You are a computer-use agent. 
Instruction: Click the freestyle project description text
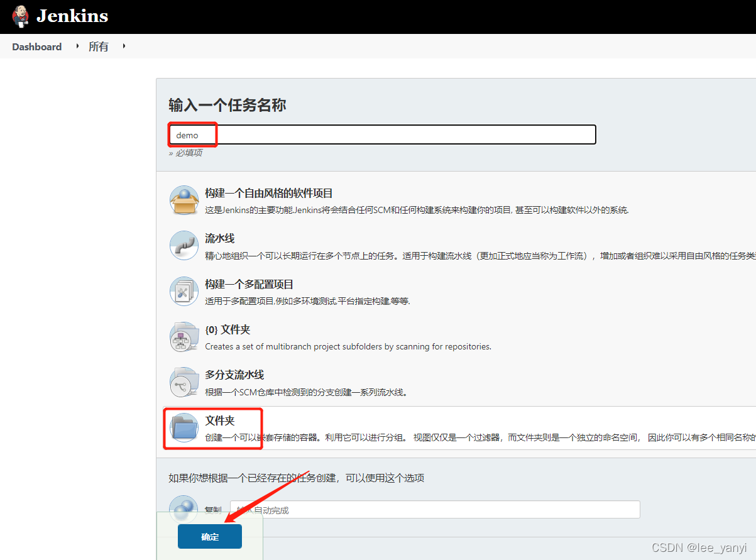417,210
